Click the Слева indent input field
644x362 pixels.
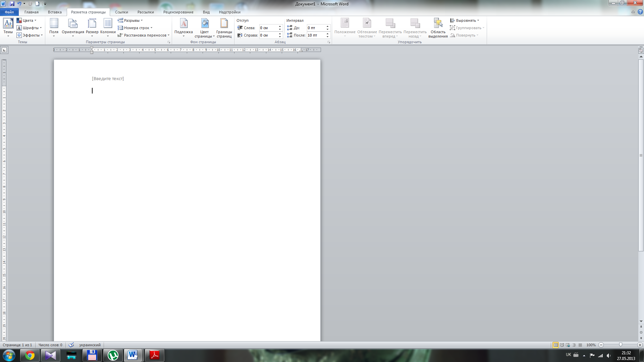coord(268,28)
